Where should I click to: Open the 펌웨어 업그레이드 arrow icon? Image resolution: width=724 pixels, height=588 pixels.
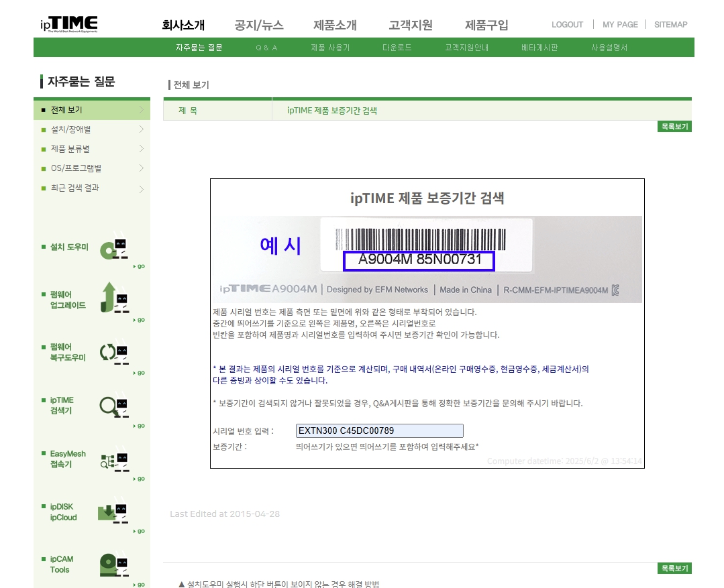click(x=114, y=298)
